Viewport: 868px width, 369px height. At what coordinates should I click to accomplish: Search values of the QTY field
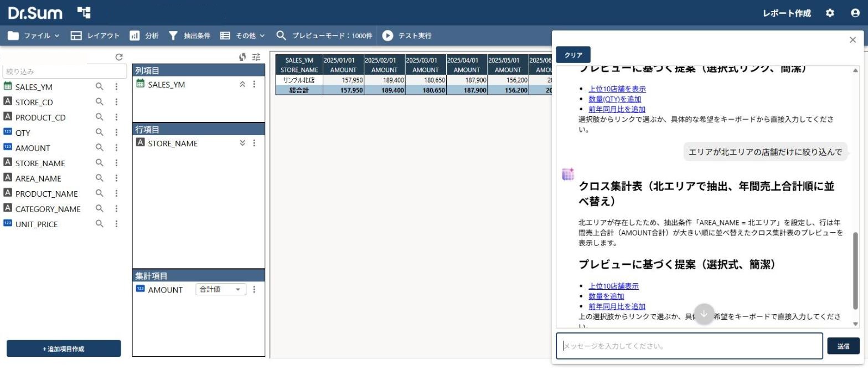pyautogui.click(x=100, y=132)
